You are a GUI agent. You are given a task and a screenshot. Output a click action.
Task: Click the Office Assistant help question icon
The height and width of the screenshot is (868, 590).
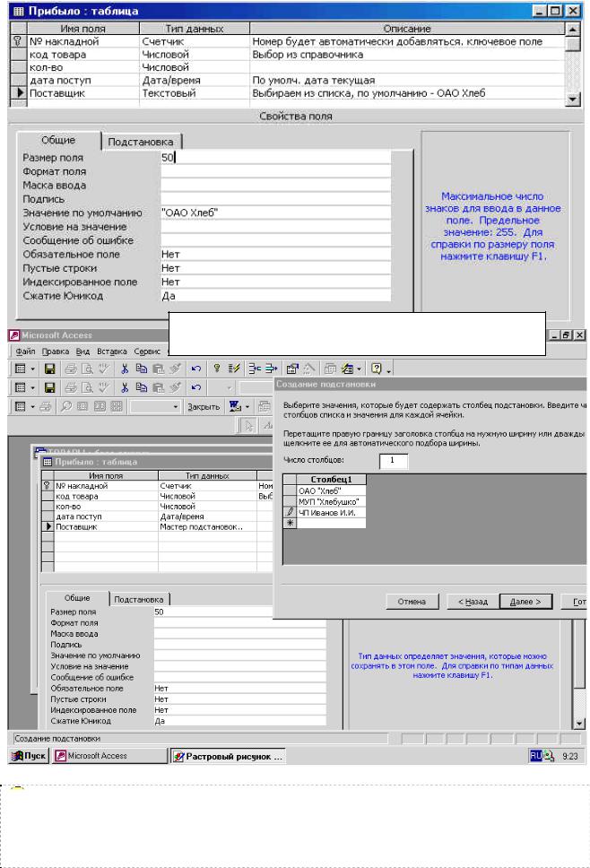tap(377, 369)
